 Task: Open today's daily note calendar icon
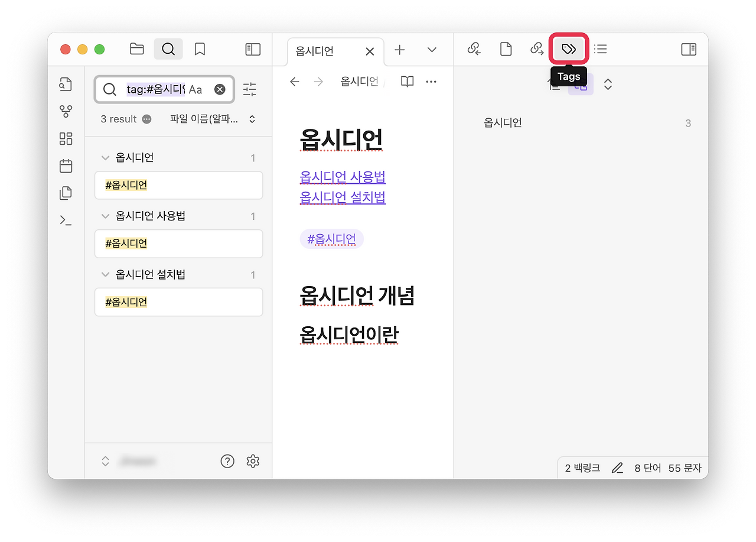[x=66, y=165]
